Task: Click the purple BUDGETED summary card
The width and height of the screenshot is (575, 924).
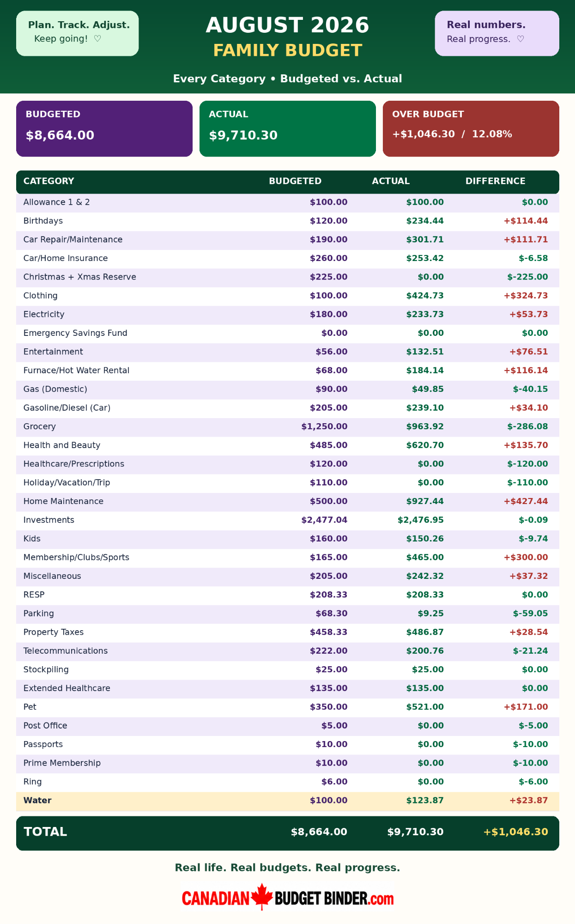Action: click(x=104, y=129)
